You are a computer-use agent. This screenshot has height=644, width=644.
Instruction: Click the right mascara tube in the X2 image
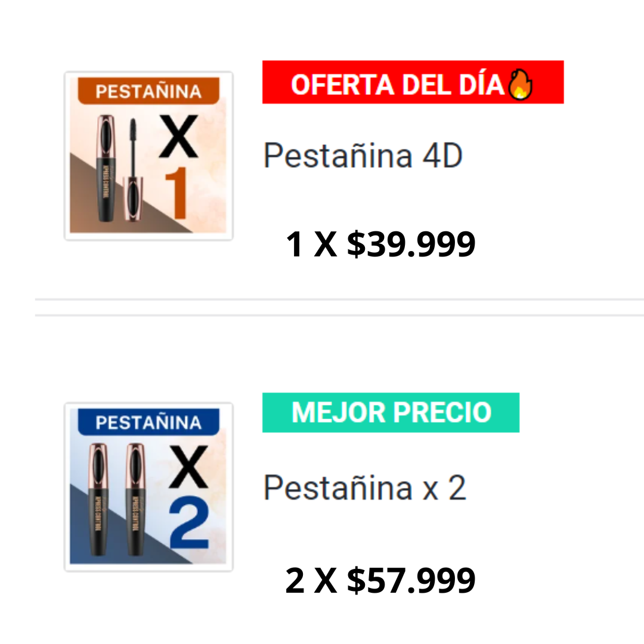click(135, 499)
